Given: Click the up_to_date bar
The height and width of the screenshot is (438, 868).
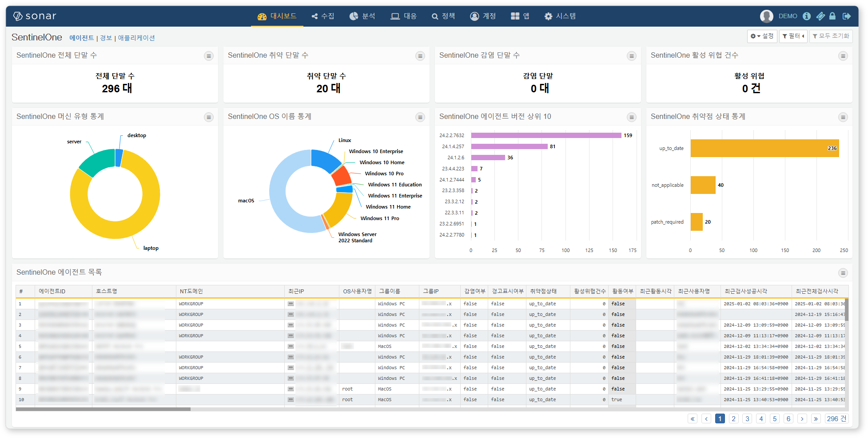Looking at the screenshot, I should coord(764,148).
